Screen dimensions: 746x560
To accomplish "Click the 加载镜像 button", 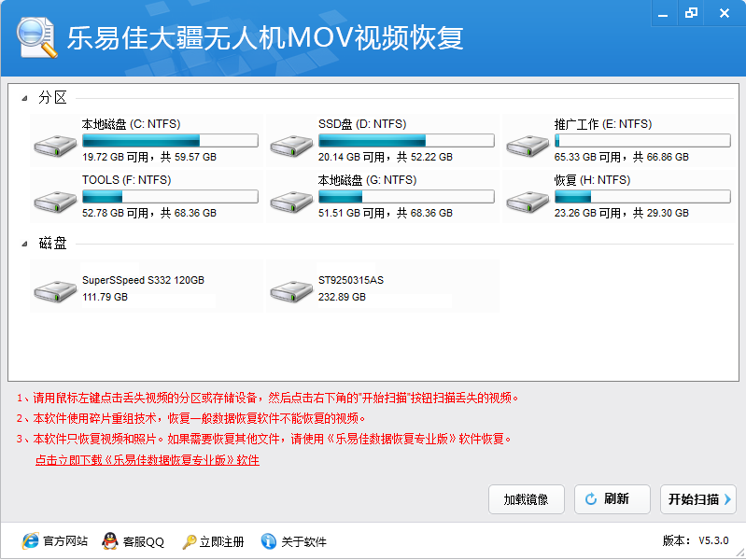I will [527, 499].
